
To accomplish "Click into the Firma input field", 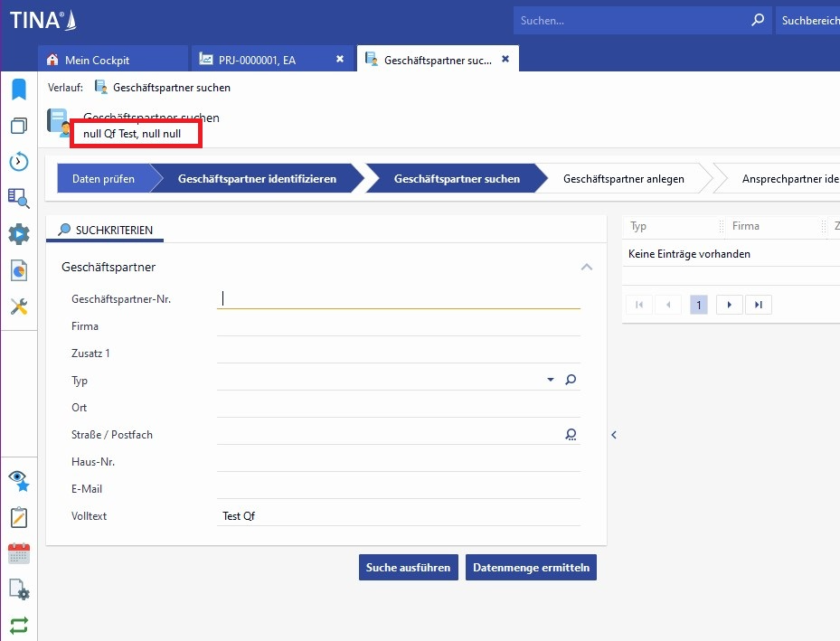I will (398, 325).
